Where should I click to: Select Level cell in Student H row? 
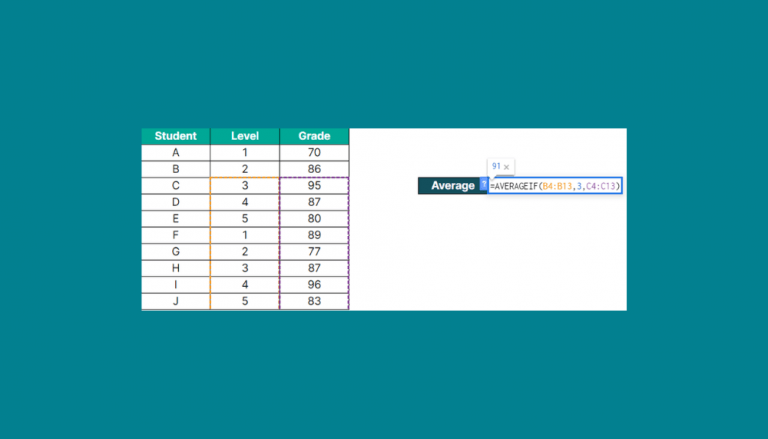[x=245, y=268]
